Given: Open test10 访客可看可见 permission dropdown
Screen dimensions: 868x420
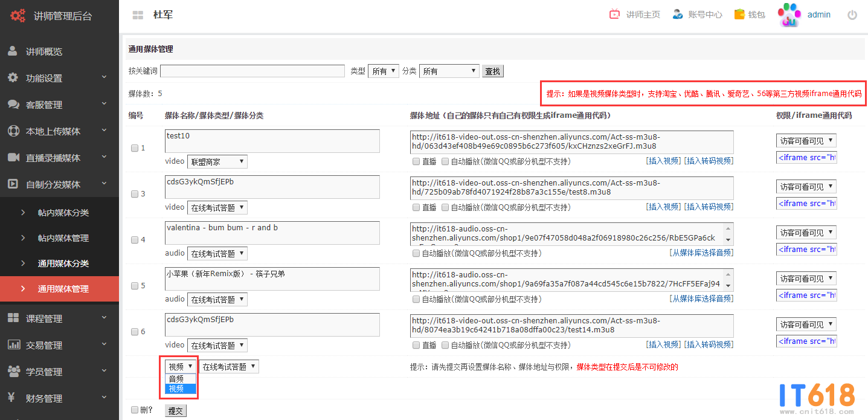Looking at the screenshot, I should coord(806,141).
